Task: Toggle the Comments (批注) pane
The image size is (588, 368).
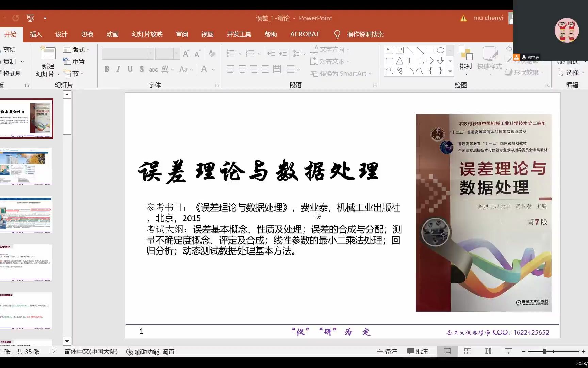Action: pos(418,351)
